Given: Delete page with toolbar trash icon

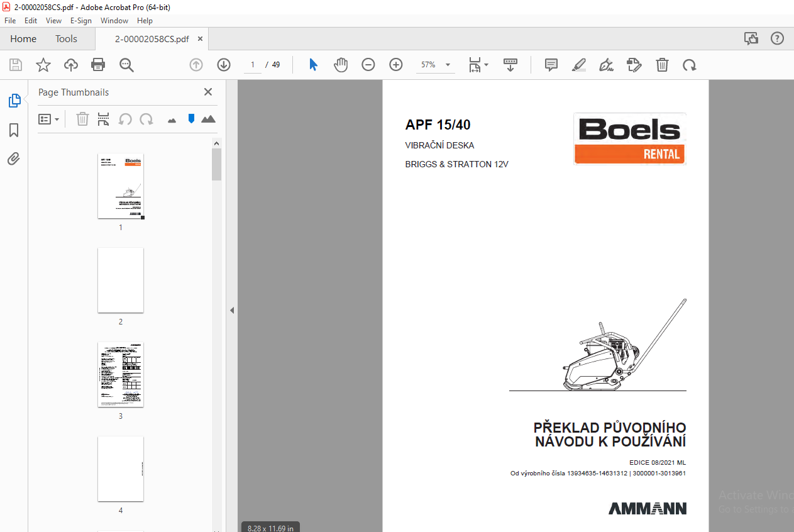Looking at the screenshot, I should (x=662, y=65).
